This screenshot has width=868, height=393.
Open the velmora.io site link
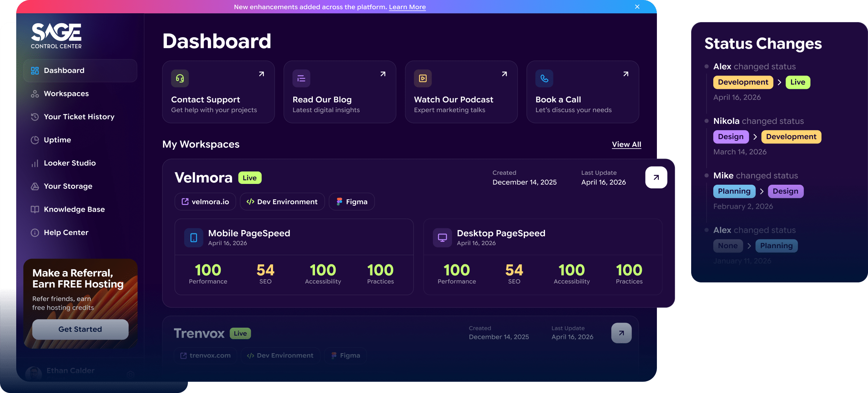coord(205,202)
